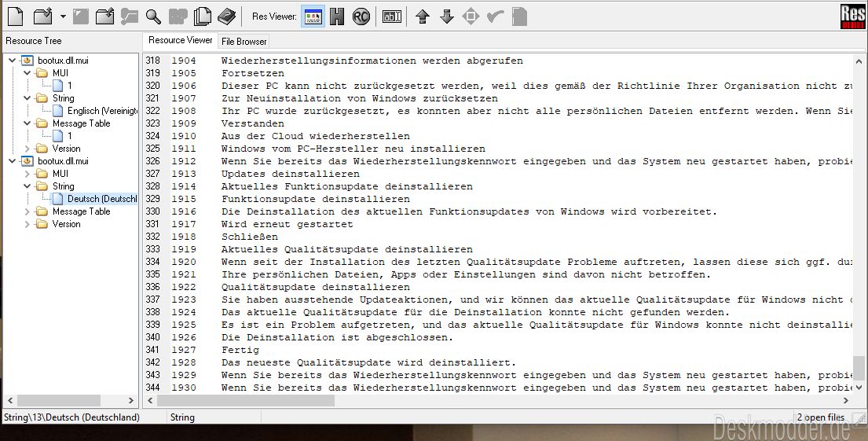Click viewer vertical scrollbar down arrow

(x=859, y=388)
